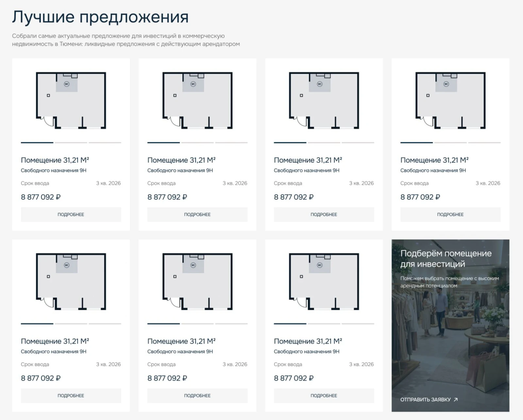Select second slide indicator on third top-row card
523x420 pixels.
point(324,143)
